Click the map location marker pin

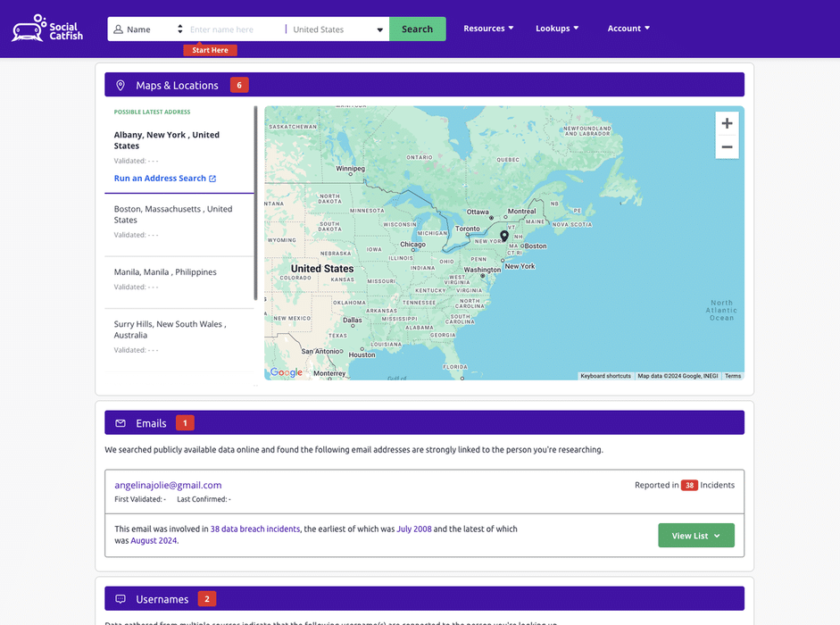pyautogui.click(x=504, y=237)
